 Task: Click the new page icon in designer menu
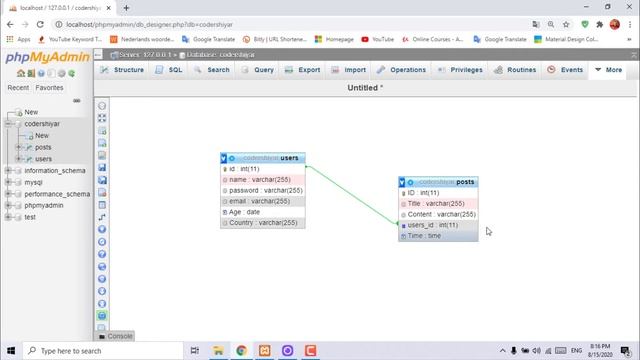(102, 143)
